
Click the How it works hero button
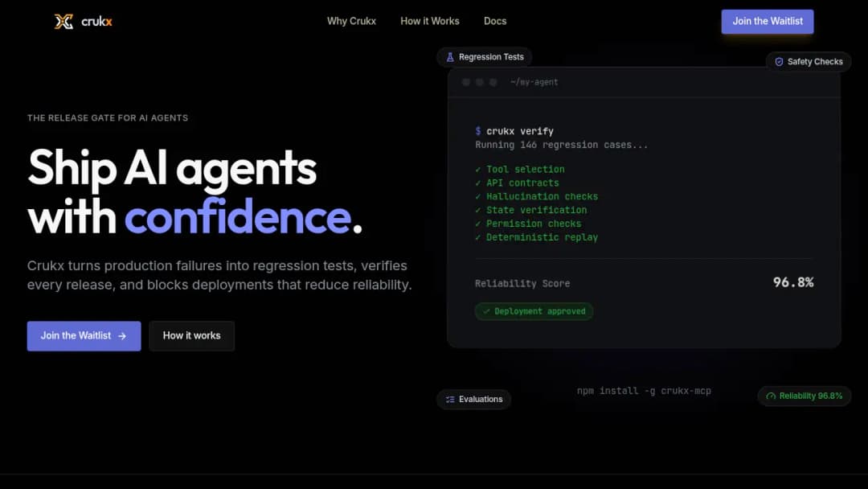point(191,335)
